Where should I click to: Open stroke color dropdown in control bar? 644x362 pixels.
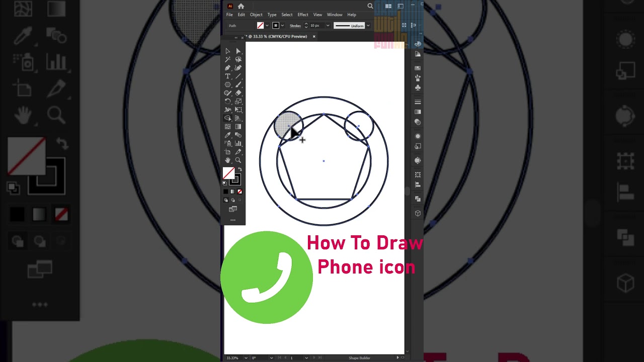point(282,26)
